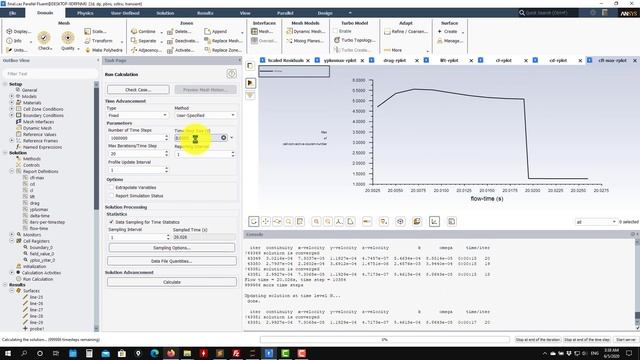Image resolution: width=640 pixels, height=360 pixels.
Task: Collapse the Report Definitions node
Action: [12, 171]
